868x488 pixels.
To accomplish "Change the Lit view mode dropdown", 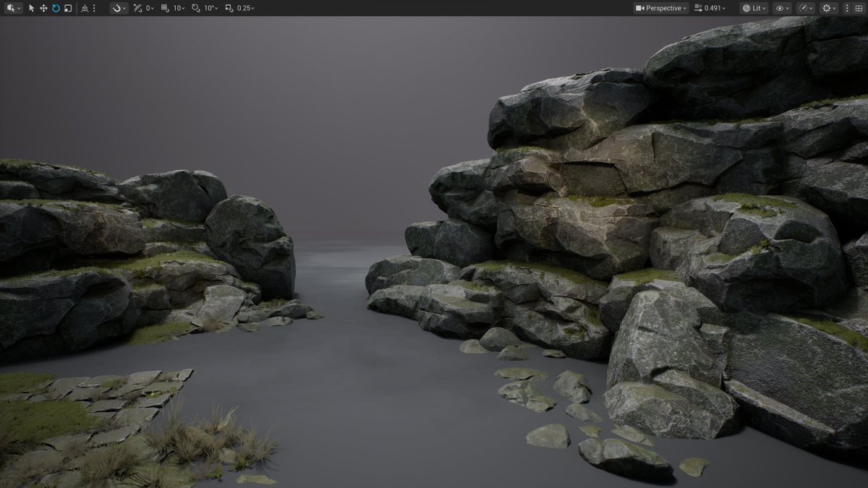I will point(754,8).
